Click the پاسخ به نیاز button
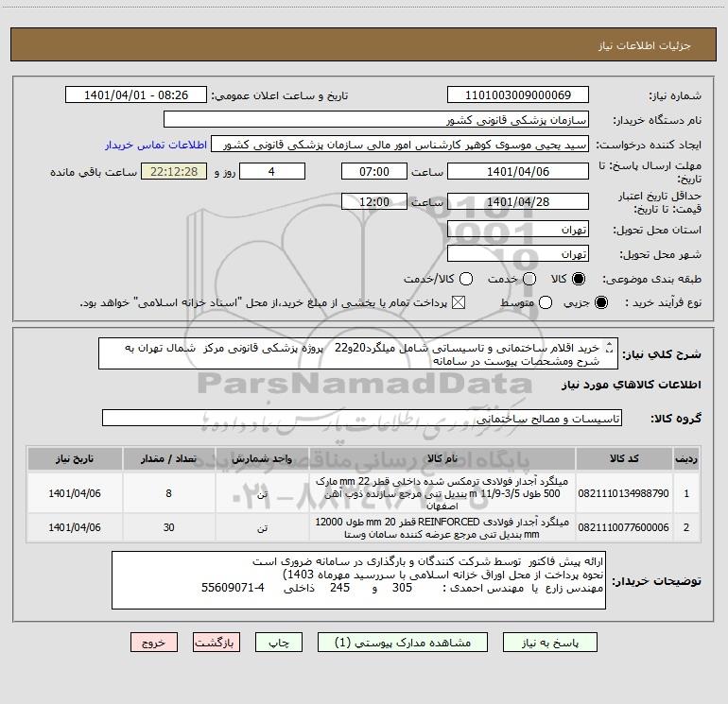728x704 pixels. click(x=549, y=643)
